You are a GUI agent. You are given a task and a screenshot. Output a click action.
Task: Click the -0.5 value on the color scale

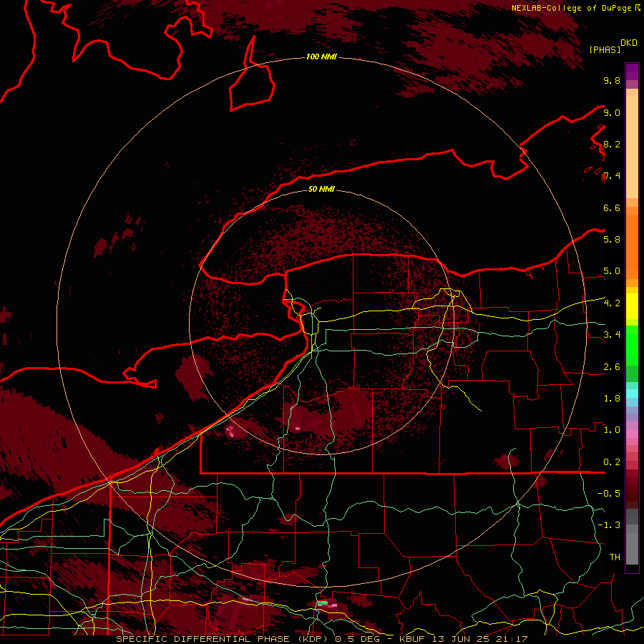[609, 494]
